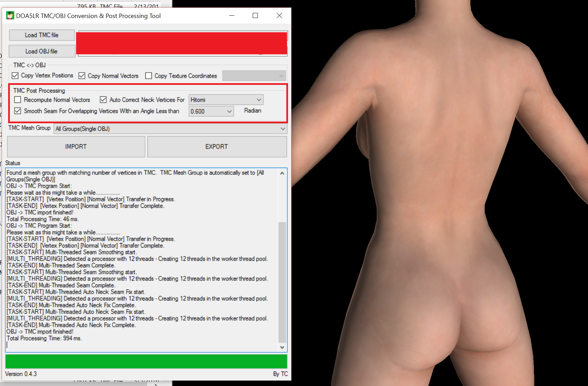Image resolution: width=588 pixels, height=386 pixels.
Task: Expand the 0.600 radian angle dropdown
Action: click(211, 111)
